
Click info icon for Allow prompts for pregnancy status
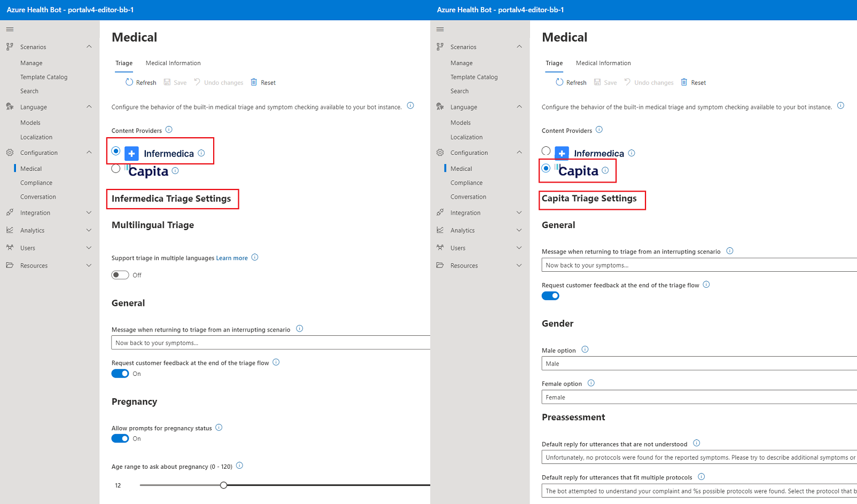point(219,428)
